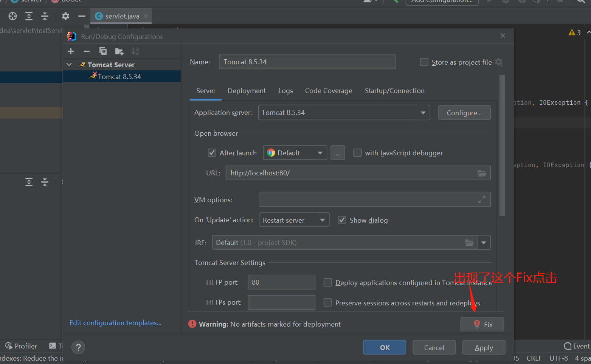Switch to the Server tab
Screen dimensions: 591x364
point(206,91)
